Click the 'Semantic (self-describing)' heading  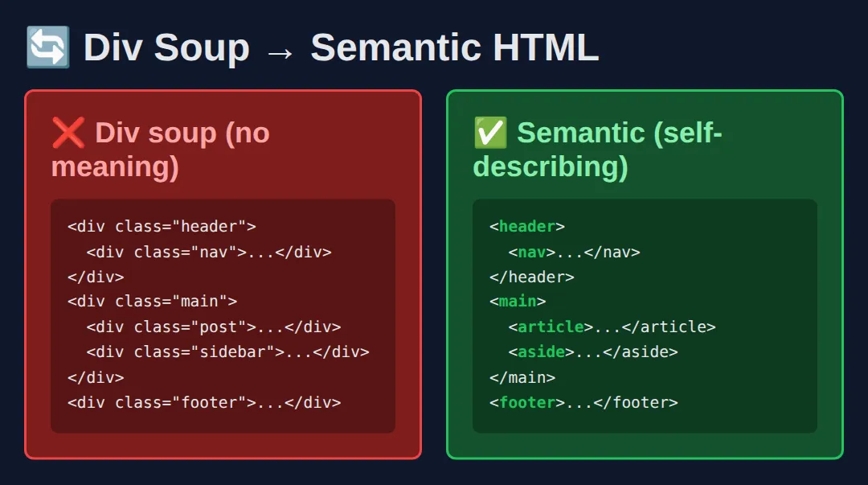pos(598,149)
